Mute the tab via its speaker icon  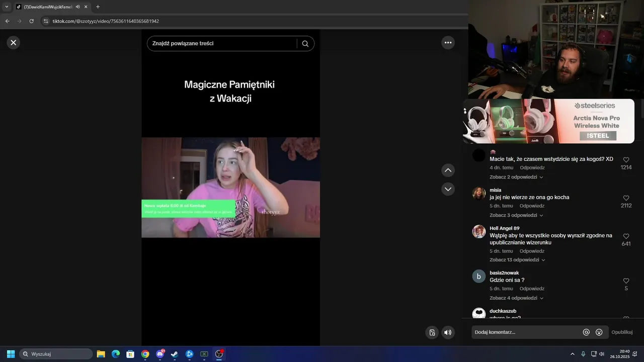[x=77, y=7]
